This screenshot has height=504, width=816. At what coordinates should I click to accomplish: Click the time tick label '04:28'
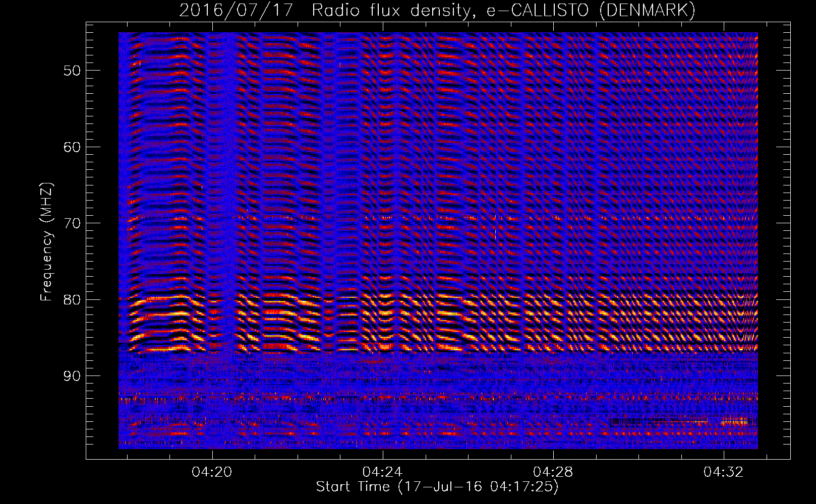[x=553, y=472]
